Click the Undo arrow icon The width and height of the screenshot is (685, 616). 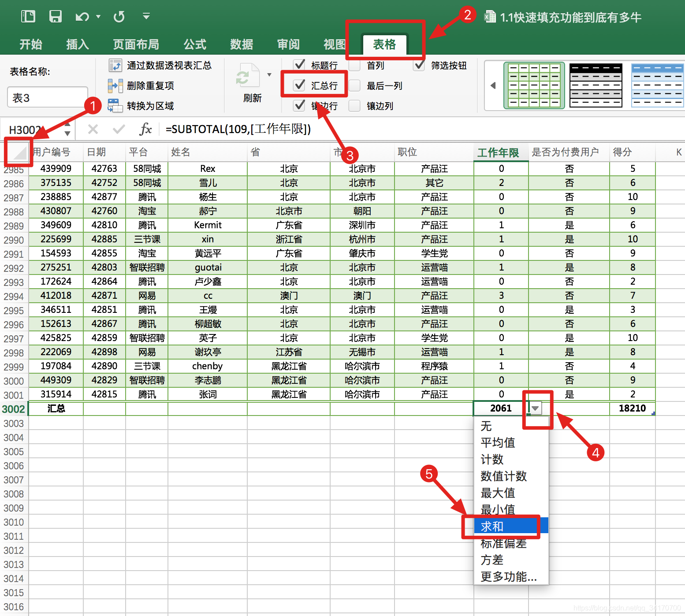point(82,17)
